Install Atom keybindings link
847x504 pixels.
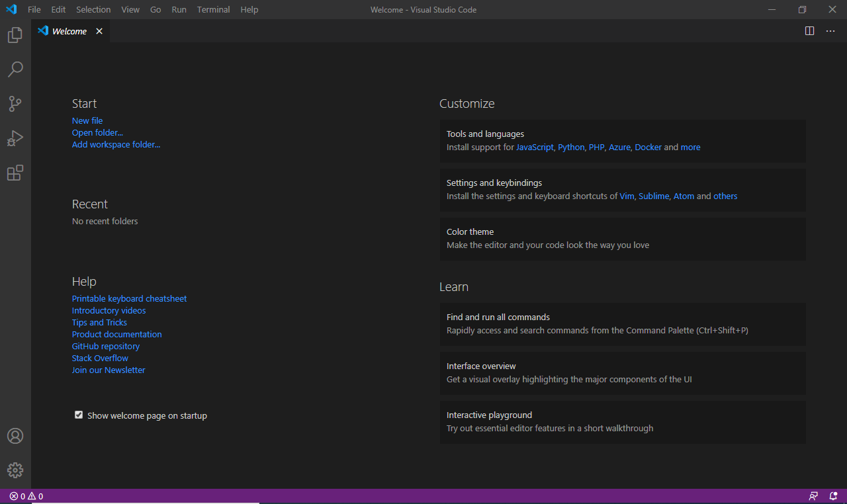684,196
